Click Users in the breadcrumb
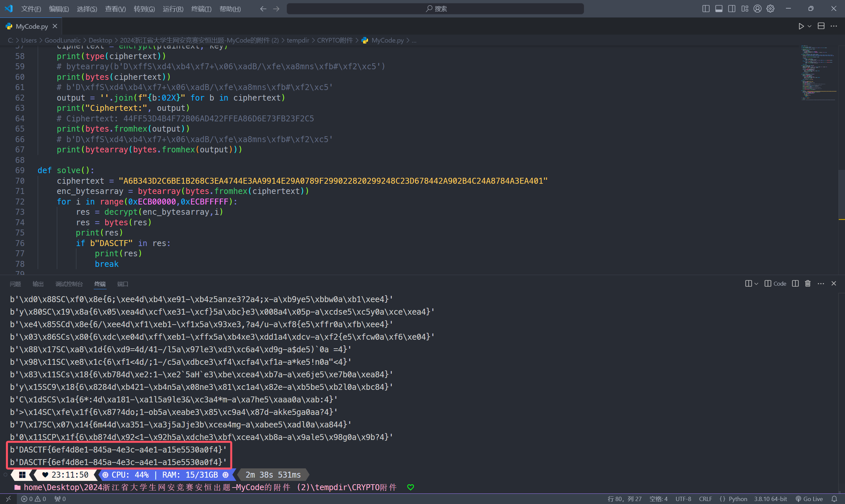This screenshot has width=845, height=504. (x=29, y=40)
